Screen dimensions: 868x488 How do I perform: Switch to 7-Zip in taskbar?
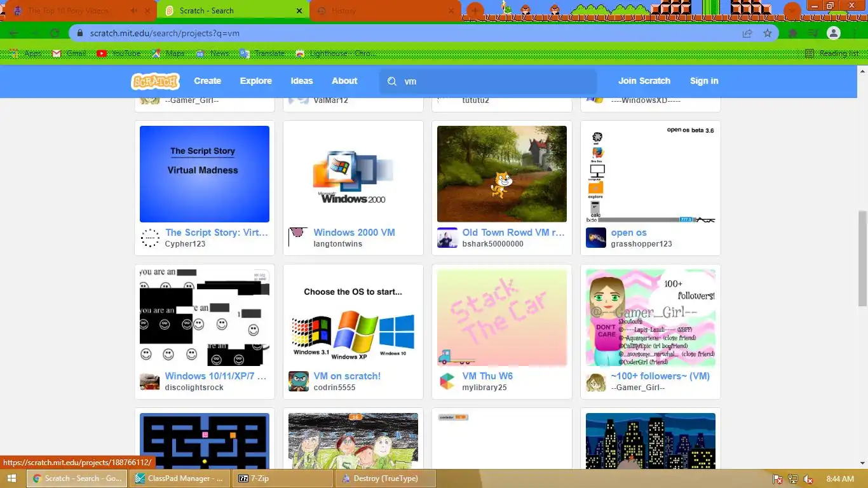tap(283, 478)
